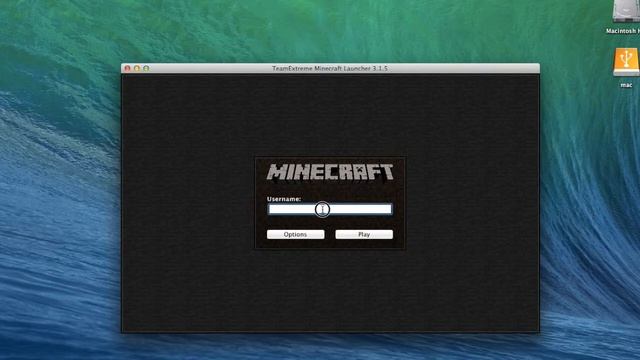Screen dimensions: 640x360
Task: Click the Minecraft logo in launcher
Action: pyautogui.click(x=330, y=172)
